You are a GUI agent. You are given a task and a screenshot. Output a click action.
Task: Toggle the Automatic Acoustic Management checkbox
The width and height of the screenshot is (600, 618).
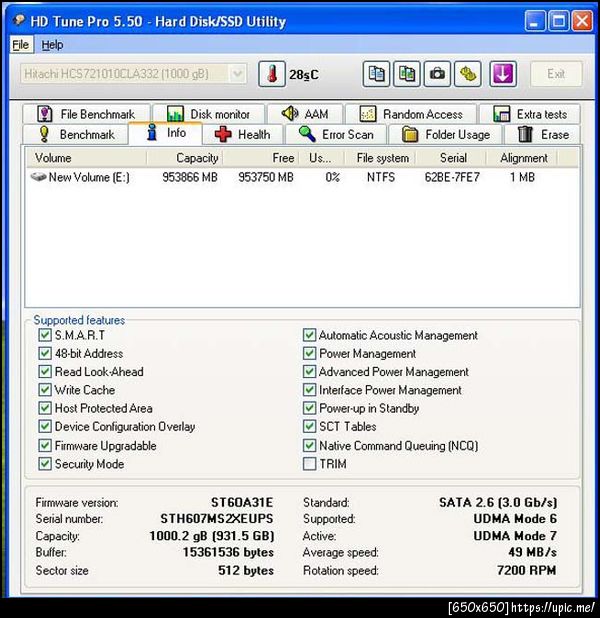(309, 335)
